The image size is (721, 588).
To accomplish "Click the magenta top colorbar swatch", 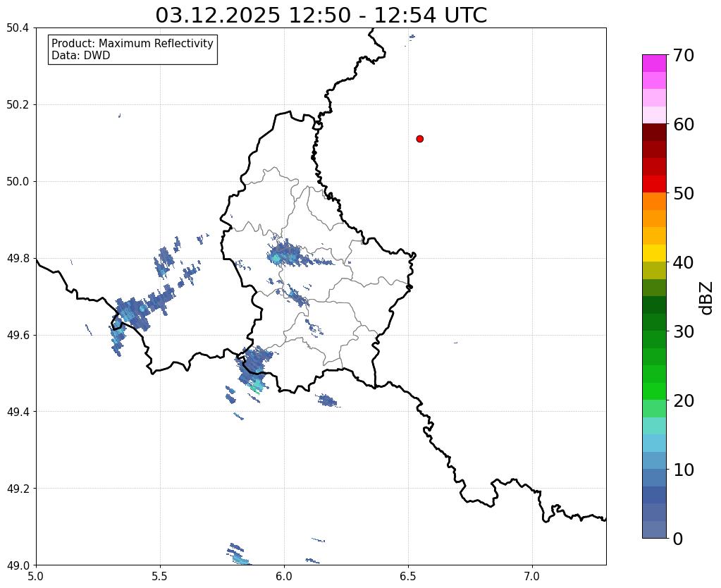I will 654,63.
